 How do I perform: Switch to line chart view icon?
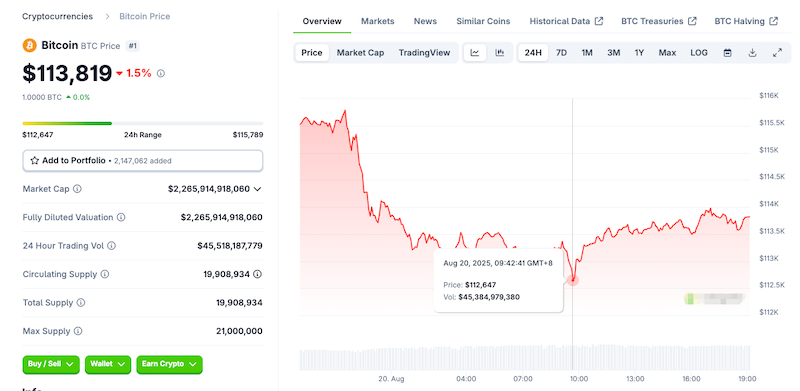point(475,53)
